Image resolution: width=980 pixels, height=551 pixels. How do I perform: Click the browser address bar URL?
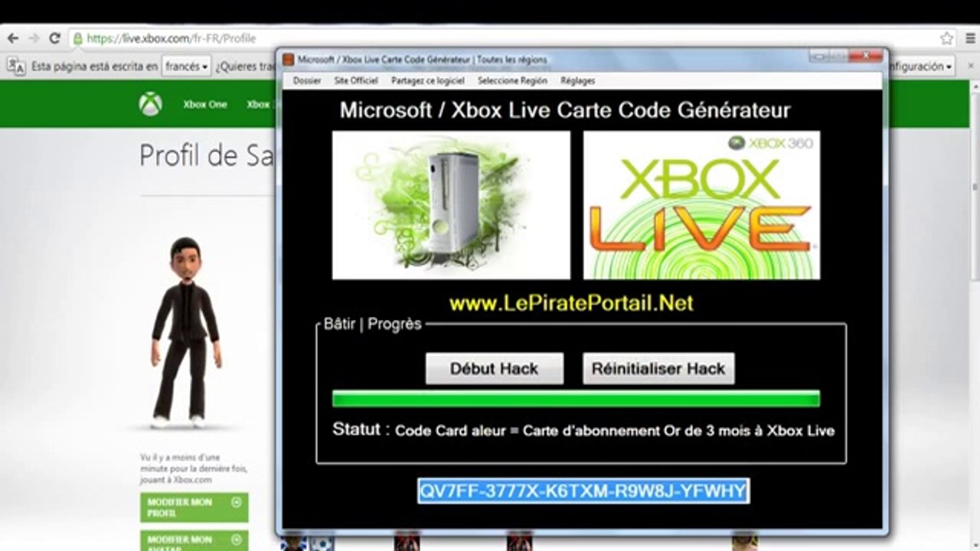click(x=171, y=38)
